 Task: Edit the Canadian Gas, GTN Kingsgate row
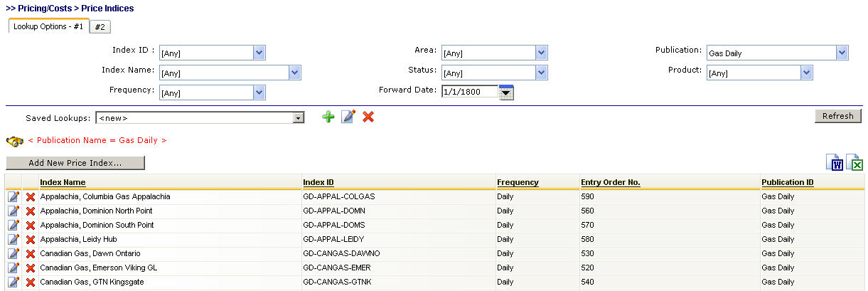click(x=14, y=282)
